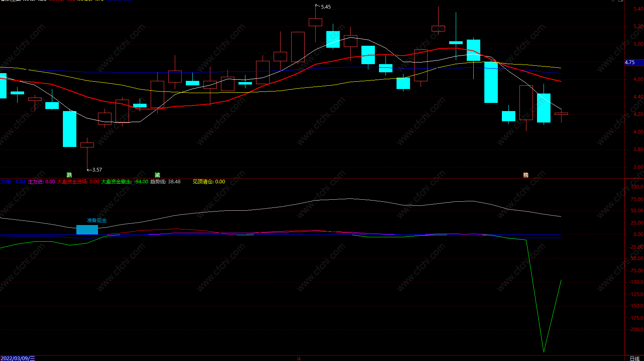Screen dimensions: 644x361
Task: Click the month 4 timeline marker
Action: pyautogui.click(x=299, y=359)
